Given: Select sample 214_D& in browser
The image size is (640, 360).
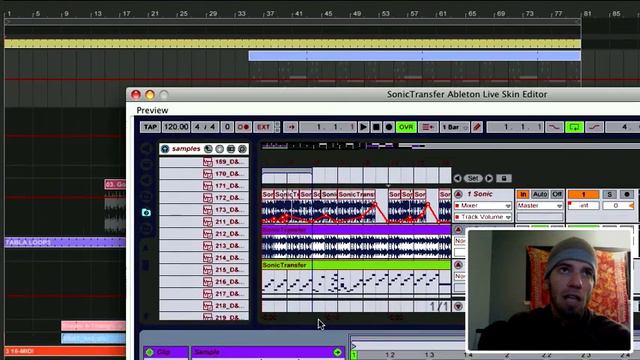Looking at the screenshot, I should tap(204, 258).
